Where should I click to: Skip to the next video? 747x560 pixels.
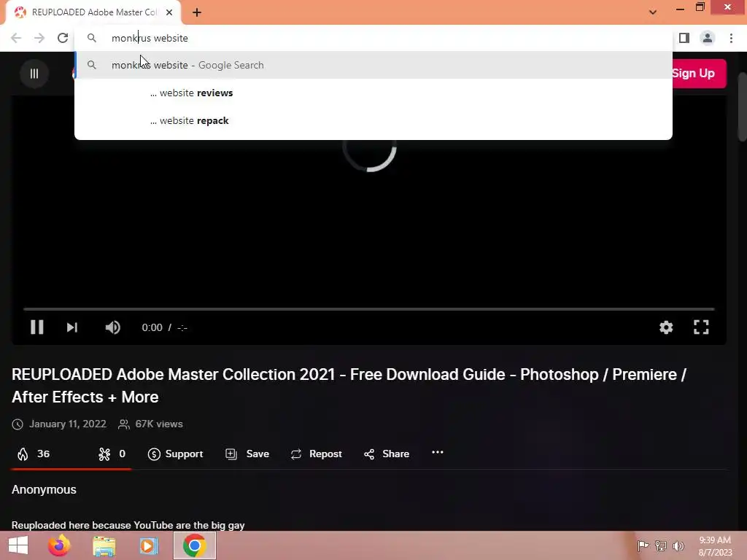pyautogui.click(x=72, y=327)
